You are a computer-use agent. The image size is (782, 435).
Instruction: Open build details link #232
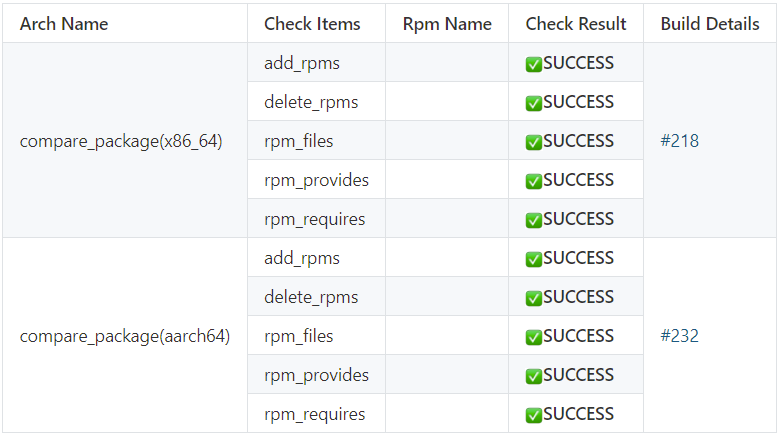tap(680, 336)
